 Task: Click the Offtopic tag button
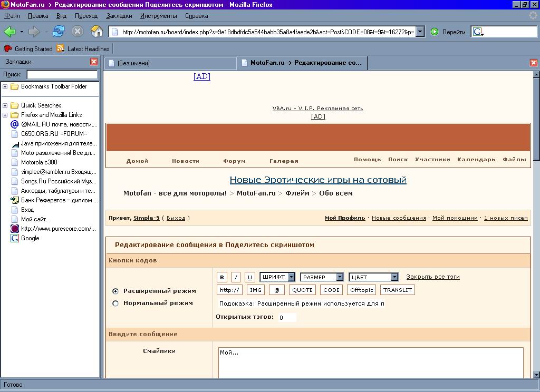[362, 290]
